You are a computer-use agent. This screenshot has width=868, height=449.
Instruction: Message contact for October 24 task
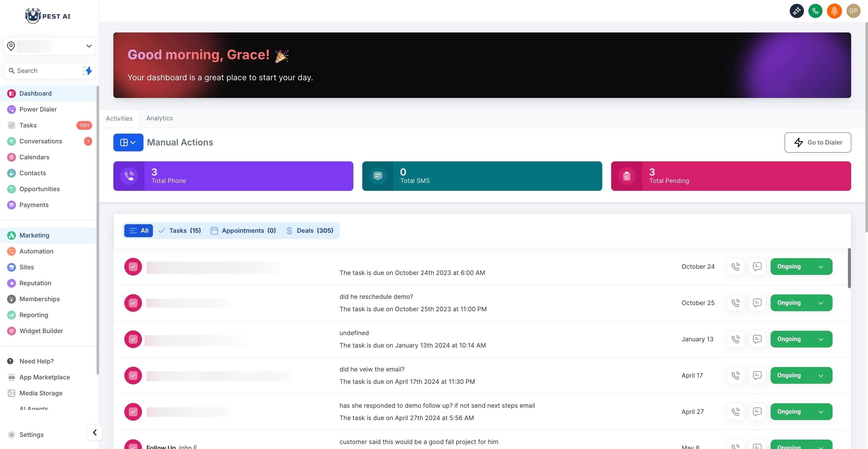757,267
